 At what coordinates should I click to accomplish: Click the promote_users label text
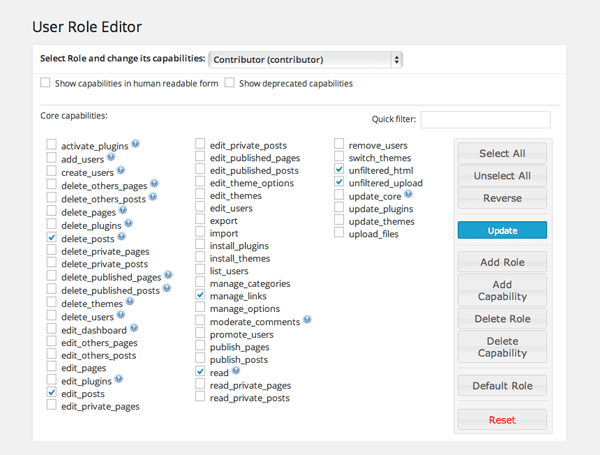click(x=241, y=335)
